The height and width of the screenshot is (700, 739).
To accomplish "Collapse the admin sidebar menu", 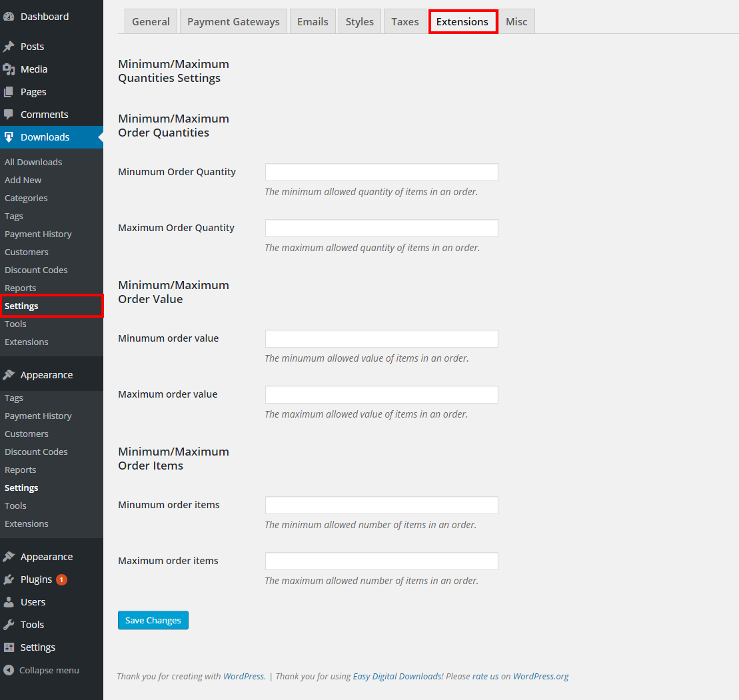I will coord(41,670).
